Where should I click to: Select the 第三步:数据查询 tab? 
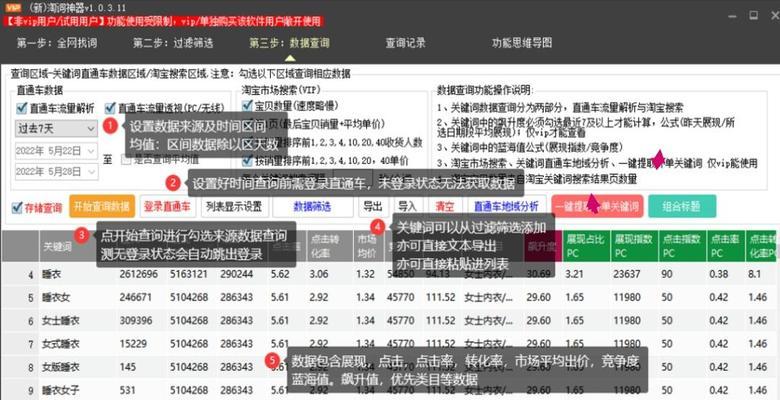pyautogui.click(x=290, y=43)
